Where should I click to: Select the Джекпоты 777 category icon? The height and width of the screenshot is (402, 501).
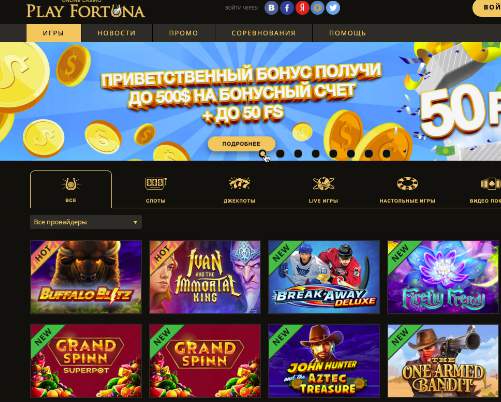point(239,184)
